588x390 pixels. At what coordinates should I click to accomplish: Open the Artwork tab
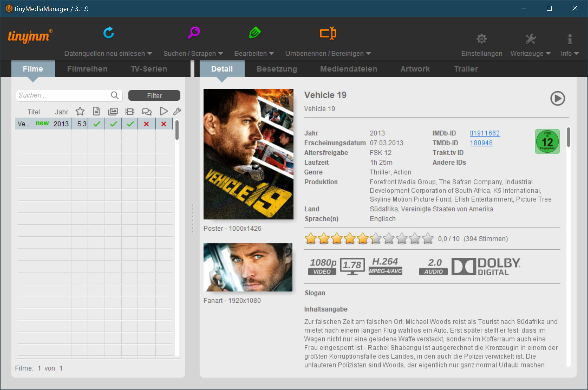pyautogui.click(x=415, y=69)
